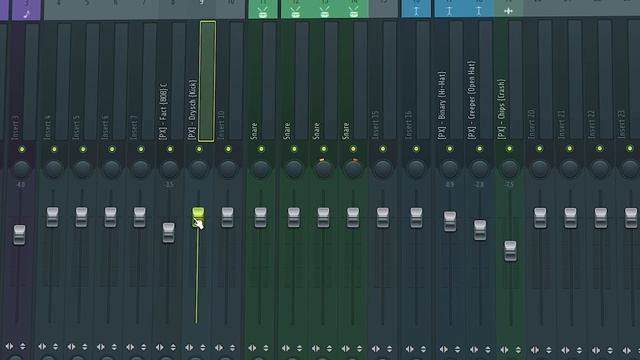Click the purple Insert 3 volume fader
The height and width of the screenshot is (360, 640).
pos(19,235)
